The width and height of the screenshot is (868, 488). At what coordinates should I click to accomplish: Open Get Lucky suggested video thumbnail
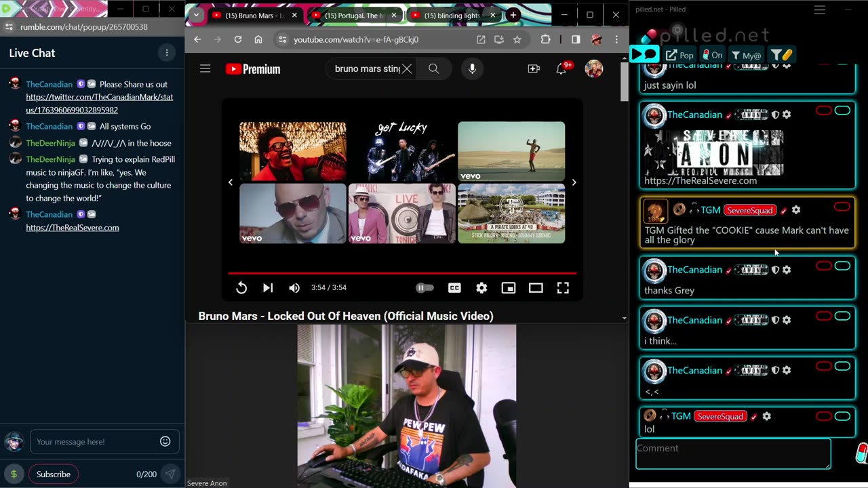[402, 152]
